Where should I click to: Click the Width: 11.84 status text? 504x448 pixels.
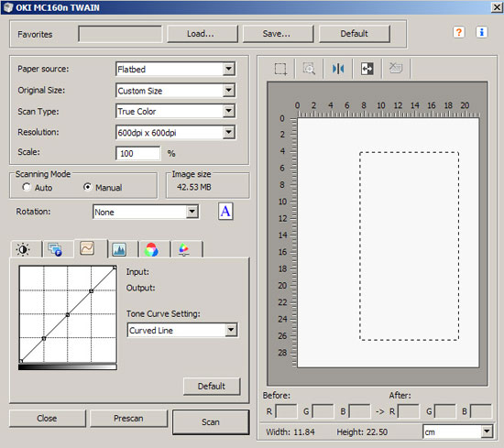(x=290, y=432)
